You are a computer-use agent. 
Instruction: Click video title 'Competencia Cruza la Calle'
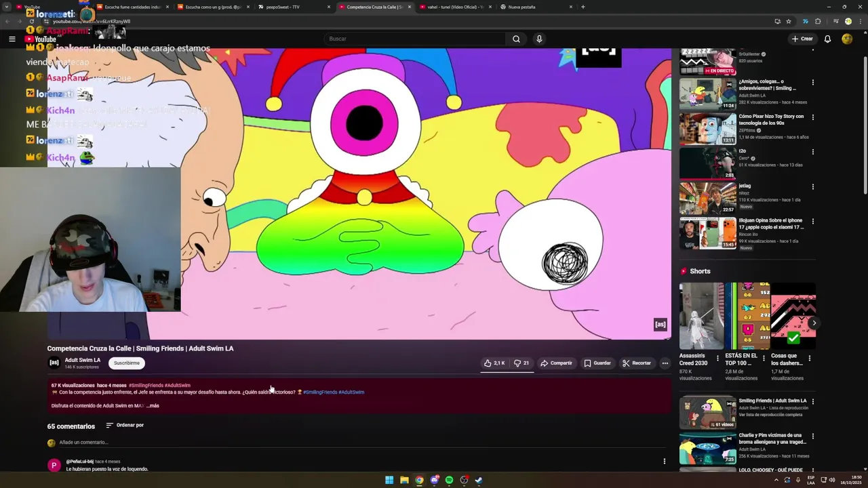click(140, 348)
